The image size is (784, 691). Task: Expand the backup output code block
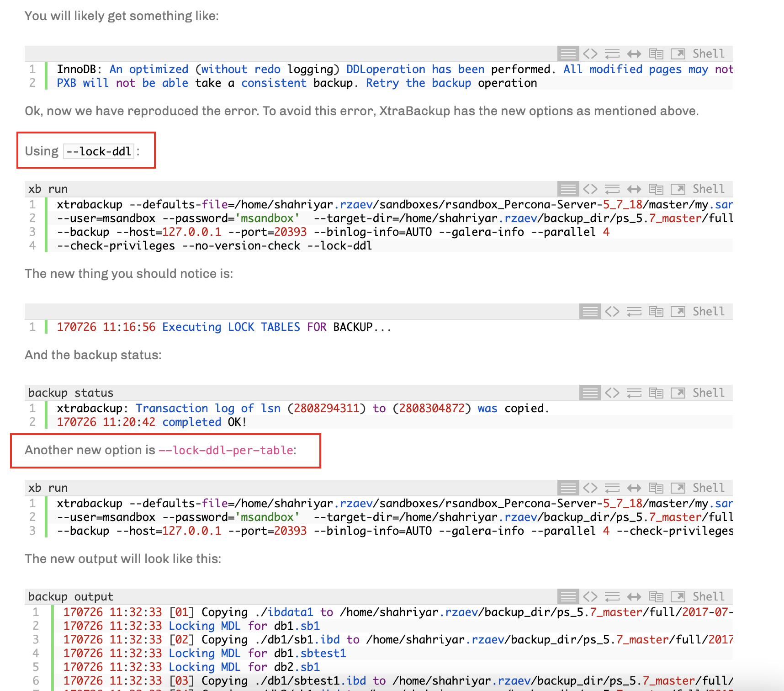[x=634, y=597]
